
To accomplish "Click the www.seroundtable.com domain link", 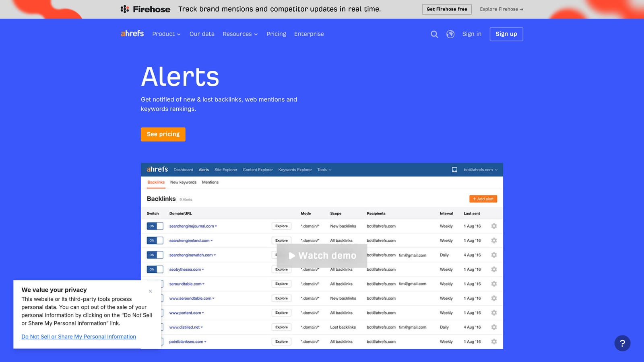I will (190, 298).
